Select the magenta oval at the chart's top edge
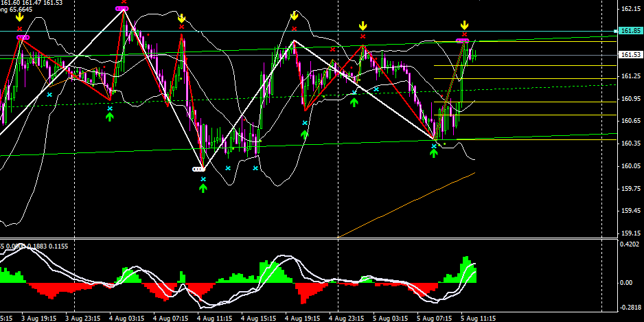Image resolution: width=644 pixels, height=322 pixels. [x=123, y=8]
